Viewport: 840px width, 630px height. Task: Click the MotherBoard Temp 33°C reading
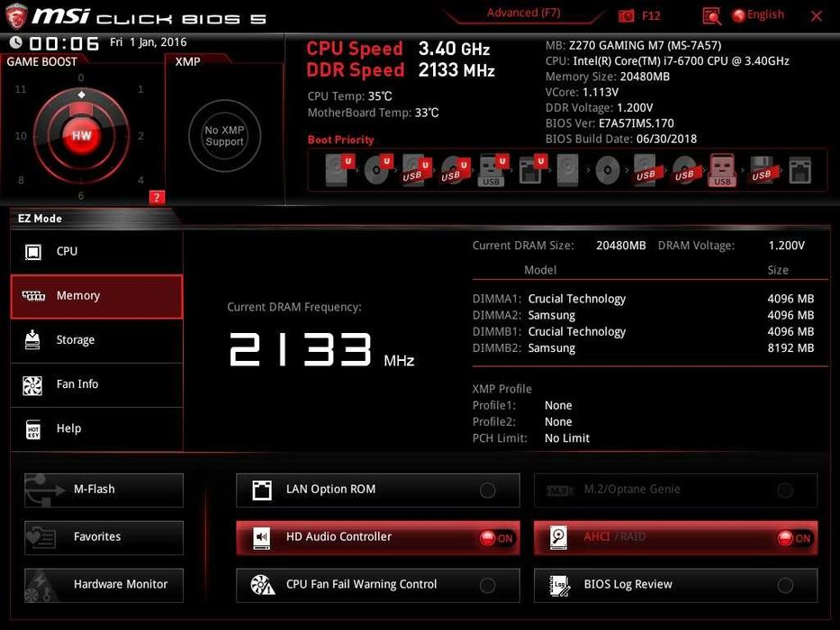[x=373, y=113]
